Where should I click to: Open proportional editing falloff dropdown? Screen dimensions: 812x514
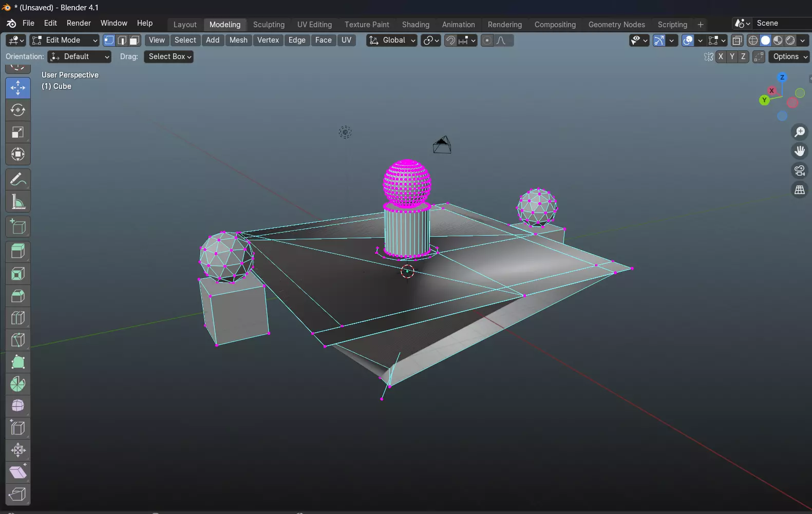(x=503, y=40)
